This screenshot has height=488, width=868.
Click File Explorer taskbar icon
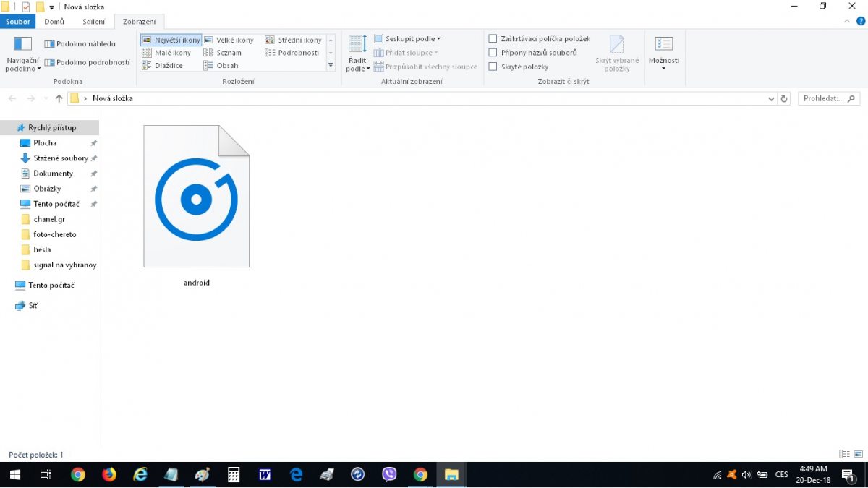click(451, 475)
